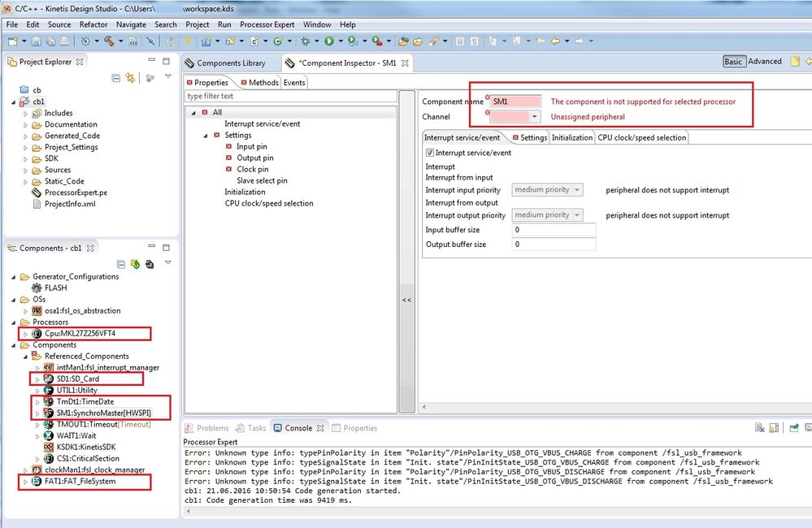Viewport: 812px width, 528px height.
Task: Open the CPU clock/speed selection tab
Action: 641,138
